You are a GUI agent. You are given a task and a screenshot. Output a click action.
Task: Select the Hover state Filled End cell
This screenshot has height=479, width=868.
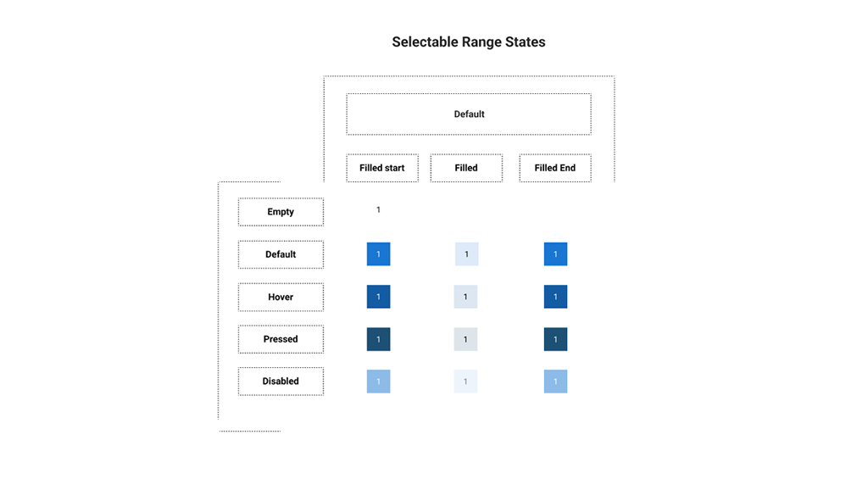pos(555,297)
